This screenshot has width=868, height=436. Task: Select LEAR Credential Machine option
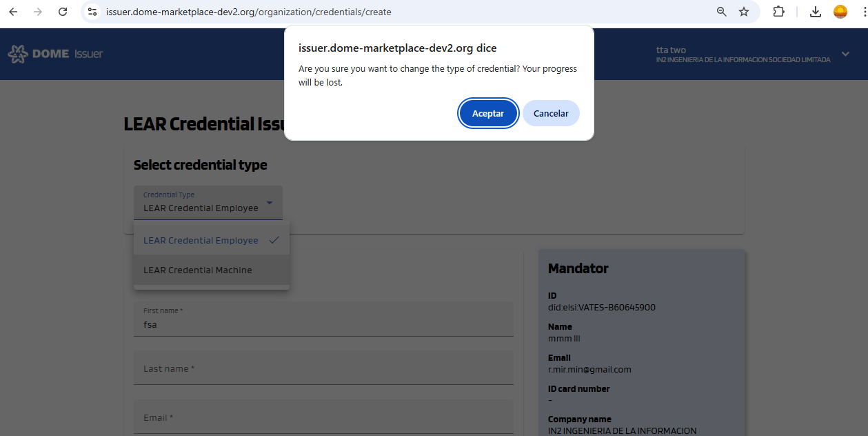click(198, 270)
